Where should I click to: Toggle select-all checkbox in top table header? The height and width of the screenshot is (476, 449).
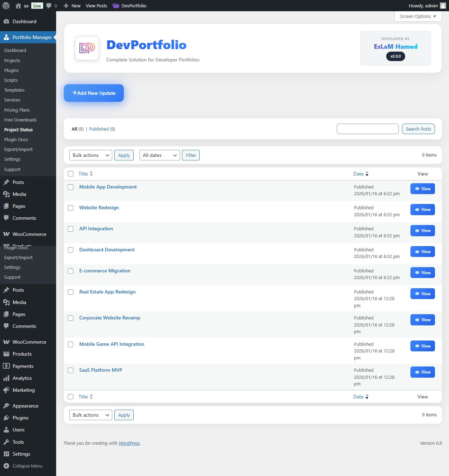coord(71,174)
